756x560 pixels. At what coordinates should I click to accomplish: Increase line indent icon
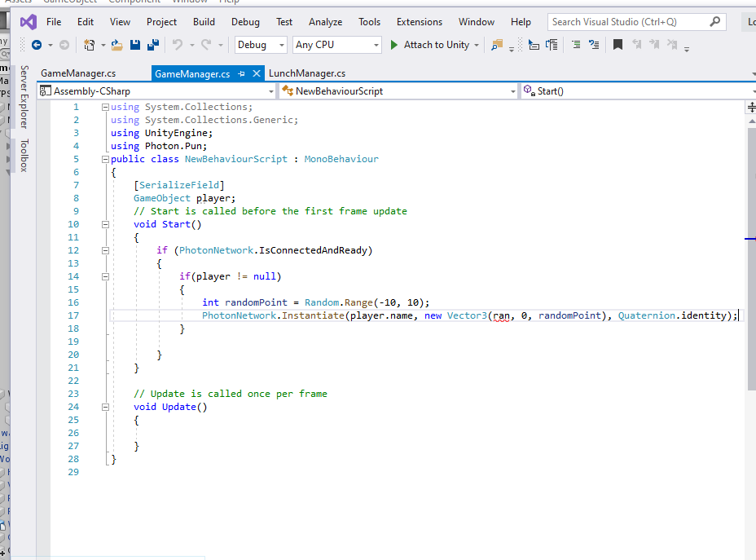pos(594,45)
